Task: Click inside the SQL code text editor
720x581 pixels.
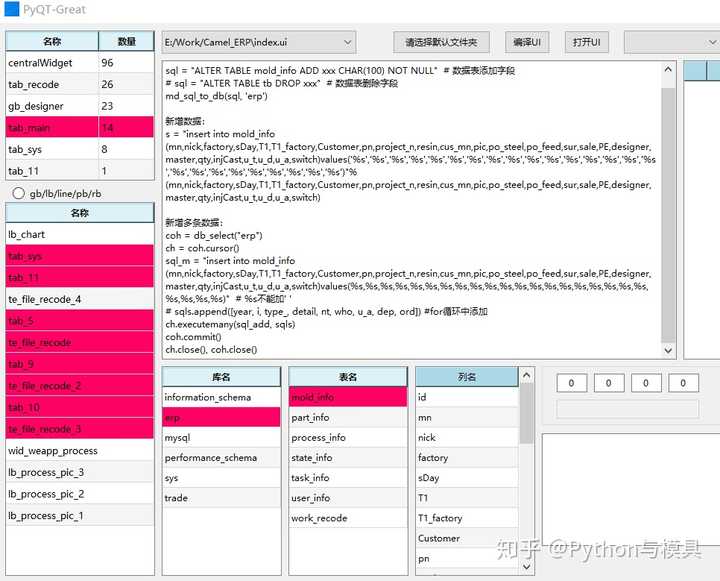Action: click(411, 210)
